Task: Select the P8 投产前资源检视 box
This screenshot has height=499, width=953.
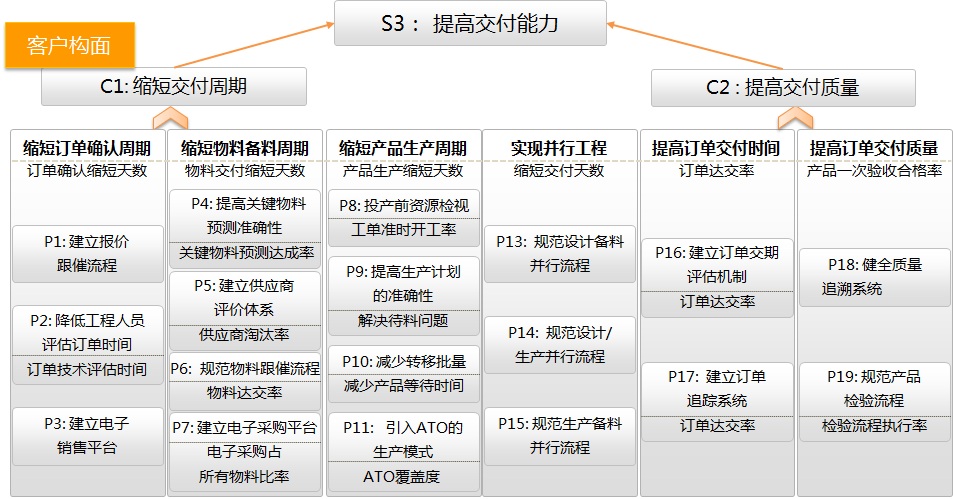Action: click(x=403, y=205)
